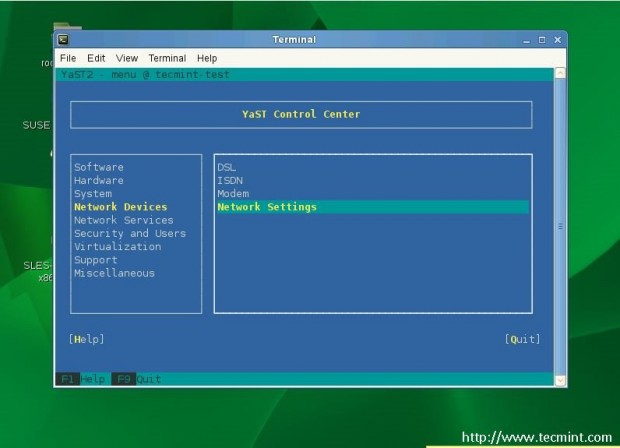The width and height of the screenshot is (620, 448).
Task: Minimize the Terminal window
Action: pyautogui.click(x=526, y=40)
